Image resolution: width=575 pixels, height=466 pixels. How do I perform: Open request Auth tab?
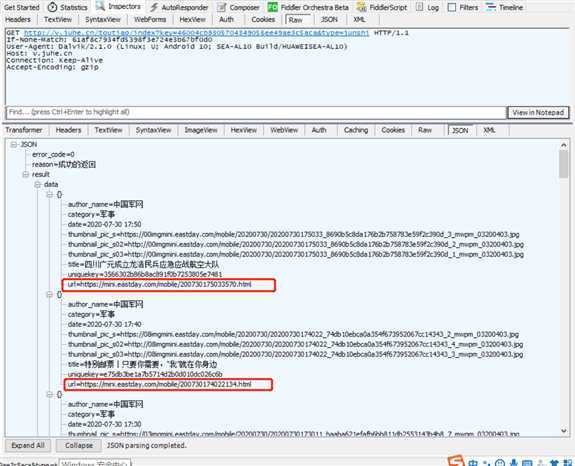pyautogui.click(x=226, y=19)
